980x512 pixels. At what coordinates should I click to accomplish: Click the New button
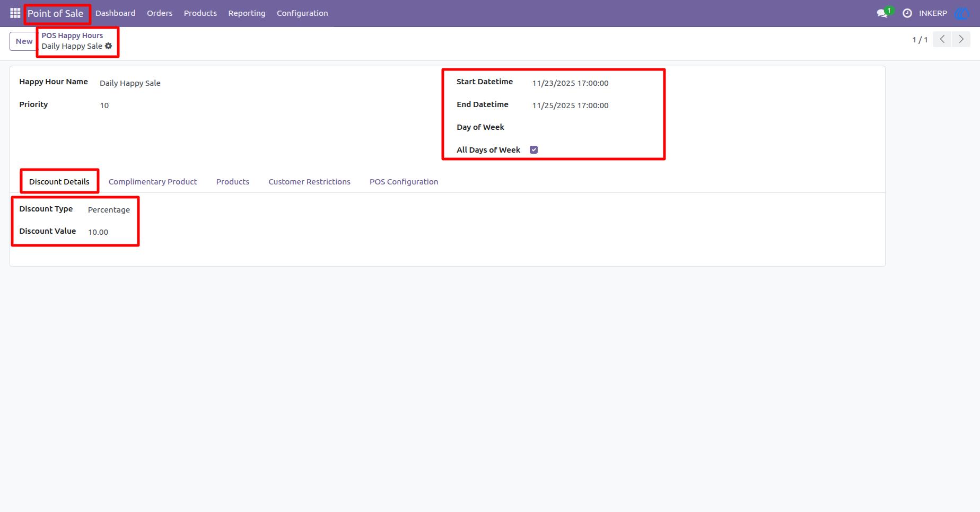point(24,41)
